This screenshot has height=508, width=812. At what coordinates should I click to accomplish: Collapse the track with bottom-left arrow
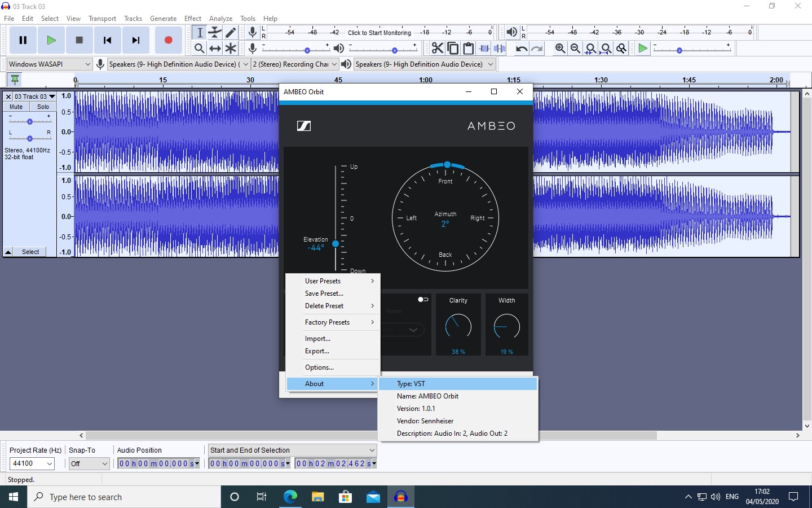tap(8, 252)
